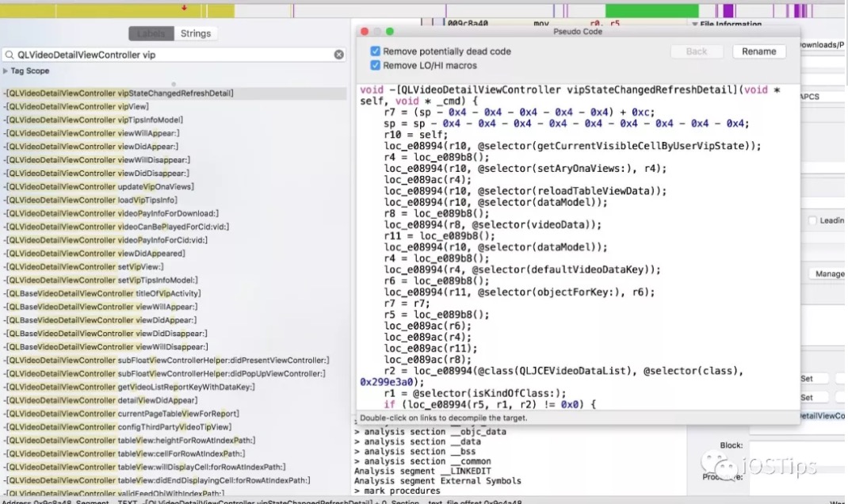848x504 pixels.
Task: Click the Manage button in right panel
Action: pos(829,273)
